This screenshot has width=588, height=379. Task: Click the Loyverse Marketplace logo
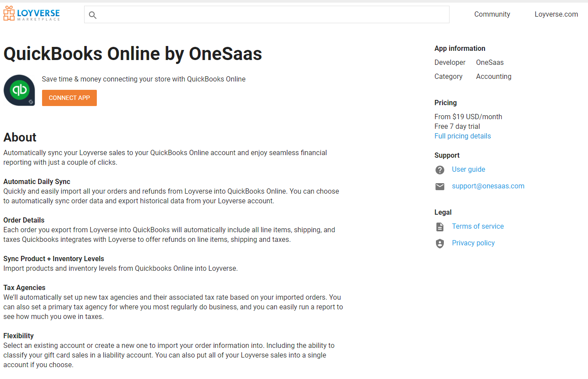[x=32, y=14]
